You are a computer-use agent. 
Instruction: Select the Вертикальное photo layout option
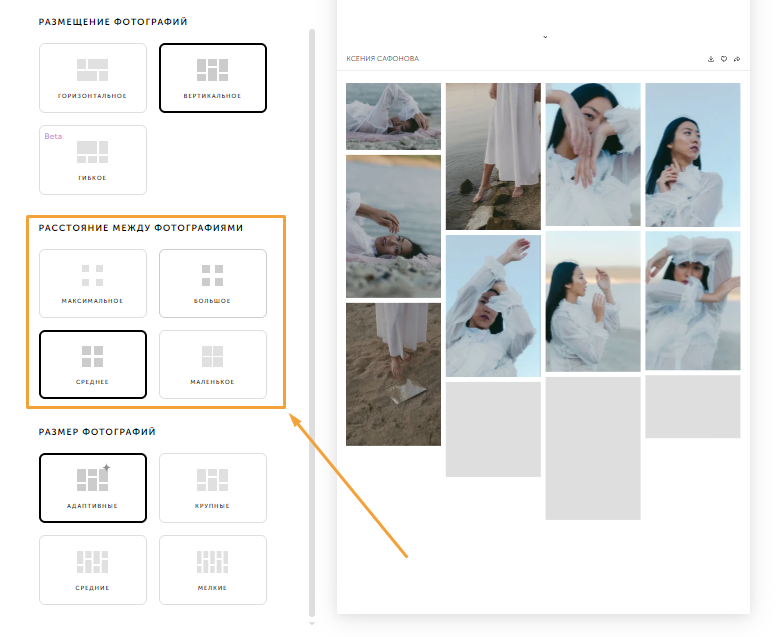[x=213, y=78]
